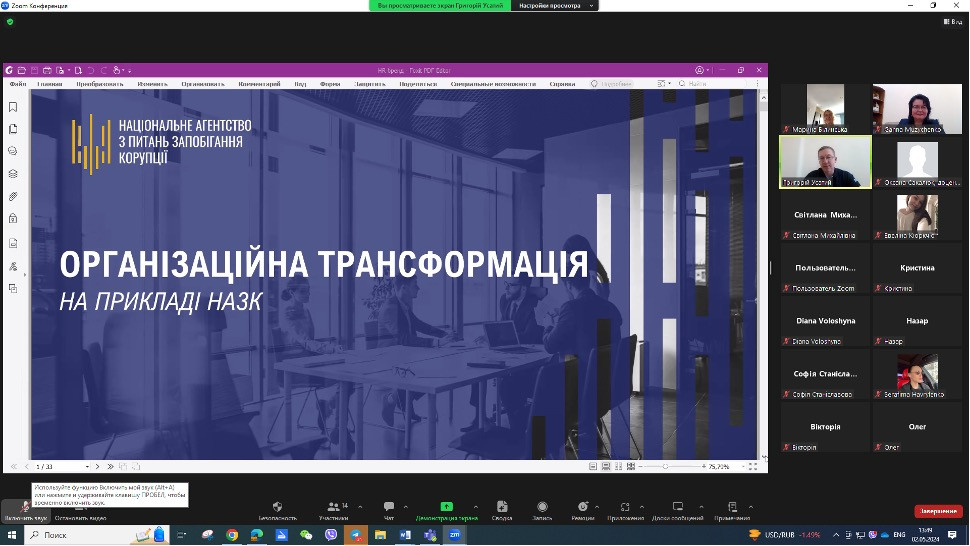970x546 pixels.
Task: Click green Share Screen button
Action: tap(446, 511)
